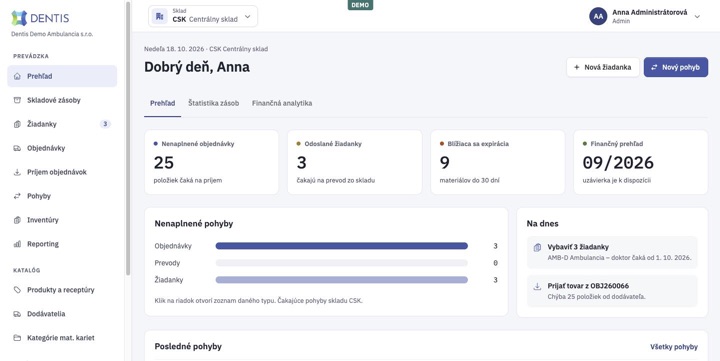The width and height of the screenshot is (720, 361).
Task: Click the box icon beside Skladové zásoby
Action: pos(17,100)
